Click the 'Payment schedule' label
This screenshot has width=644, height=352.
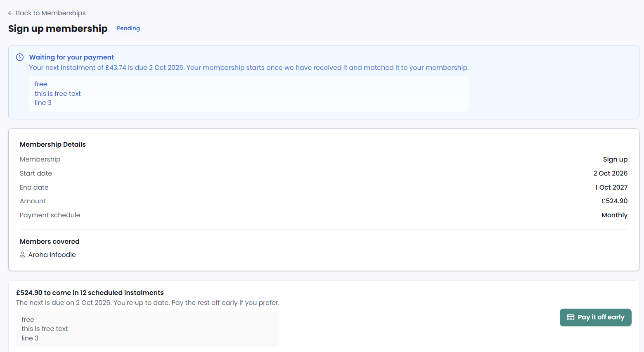pyautogui.click(x=50, y=215)
